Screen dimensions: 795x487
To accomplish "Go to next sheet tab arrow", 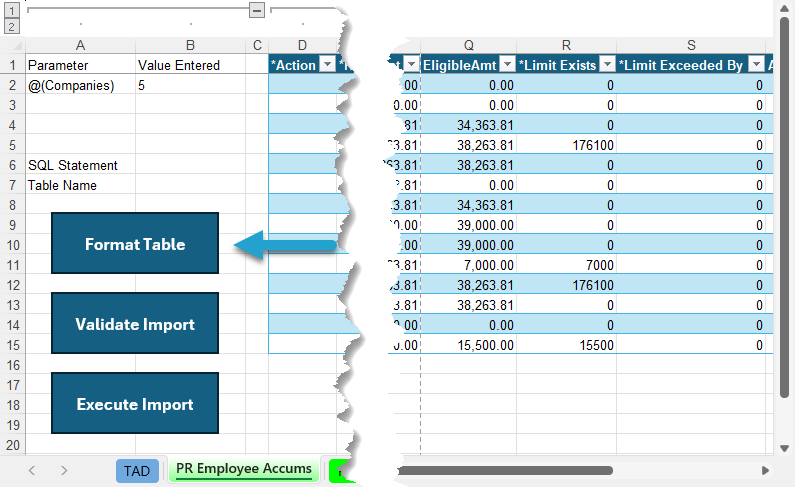I will pyautogui.click(x=64, y=470).
